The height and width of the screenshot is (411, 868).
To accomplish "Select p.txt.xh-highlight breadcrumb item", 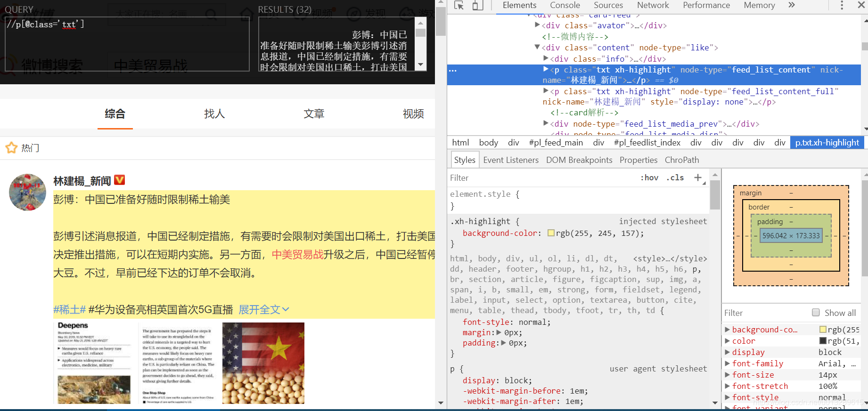I will (x=827, y=143).
